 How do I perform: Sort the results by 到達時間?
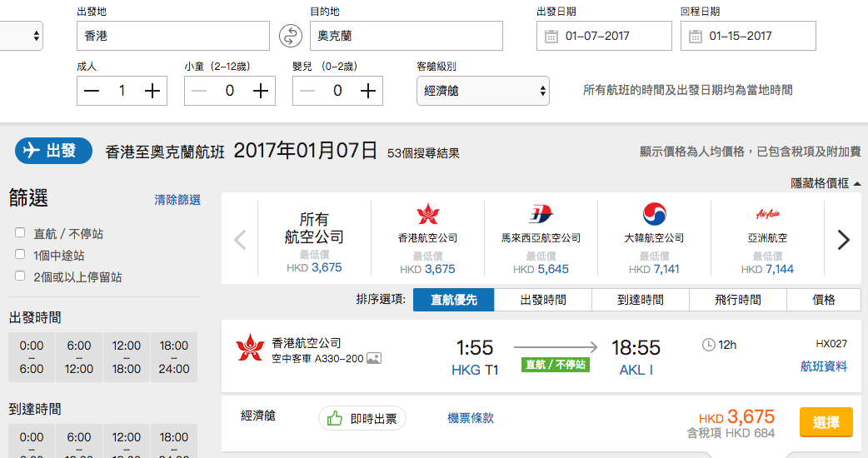(641, 300)
